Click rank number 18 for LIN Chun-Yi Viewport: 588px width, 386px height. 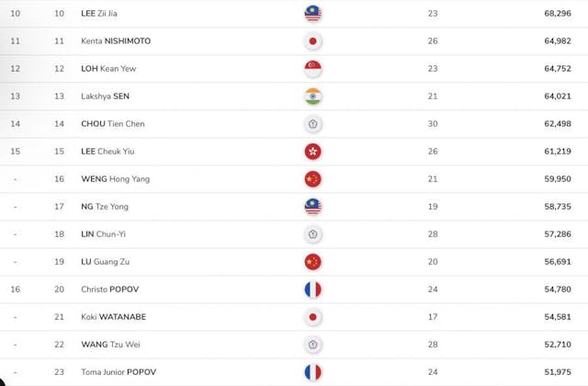(x=60, y=234)
